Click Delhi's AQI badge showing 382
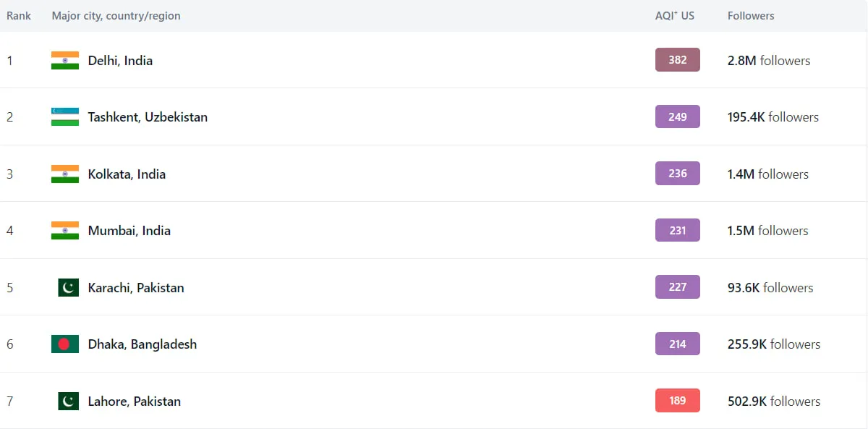 [x=678, y=60]
